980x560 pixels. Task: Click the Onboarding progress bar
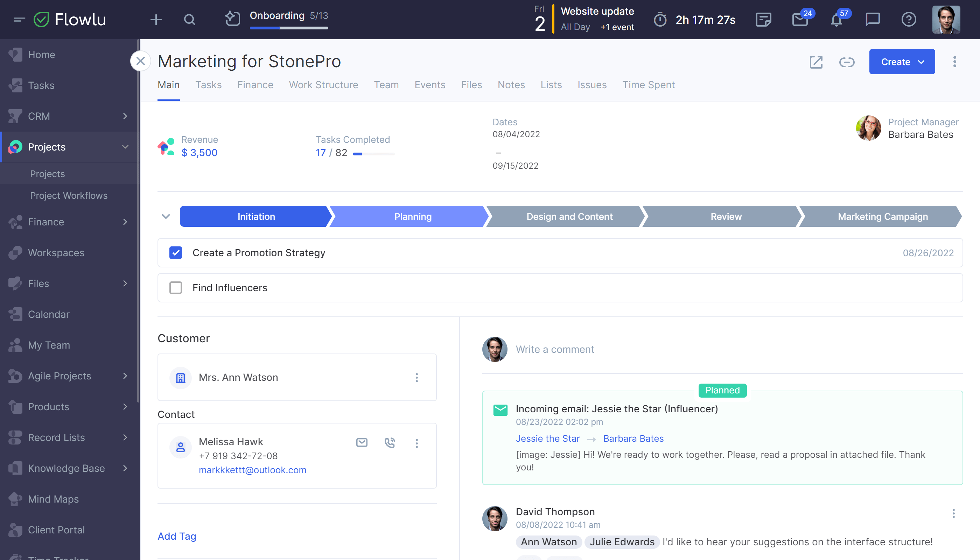coord(289,28)
